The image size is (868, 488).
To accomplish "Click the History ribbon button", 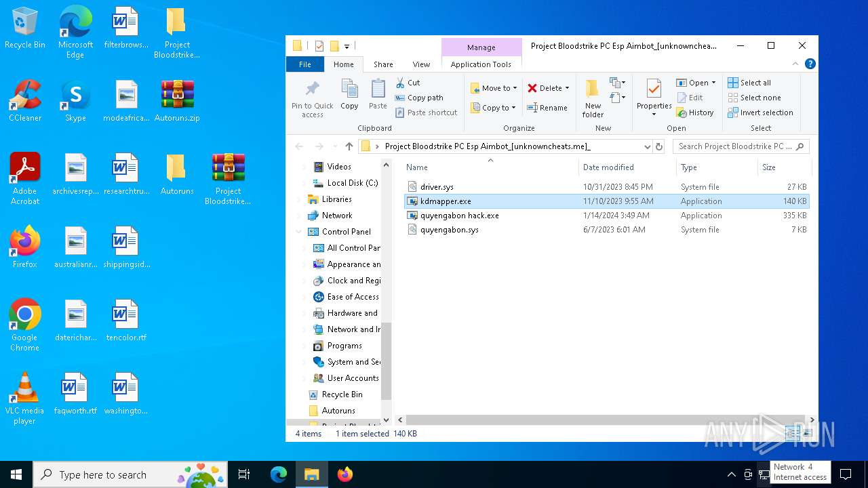I will pyautogui.click(x=695, y=113).
